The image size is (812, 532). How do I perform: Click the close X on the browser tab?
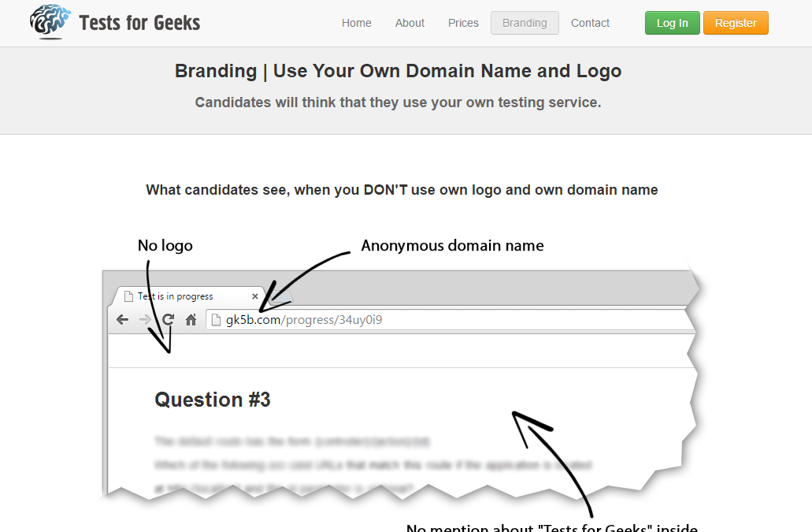coord(254,296)
